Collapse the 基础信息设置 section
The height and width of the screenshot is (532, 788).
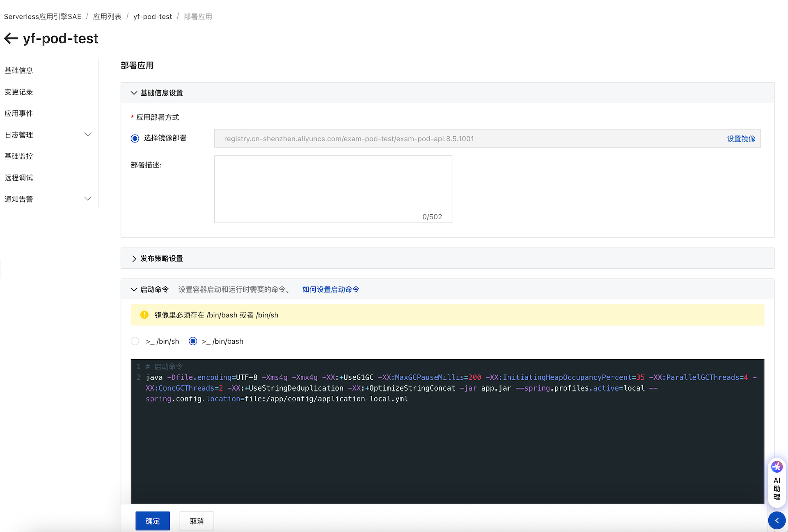133,93
